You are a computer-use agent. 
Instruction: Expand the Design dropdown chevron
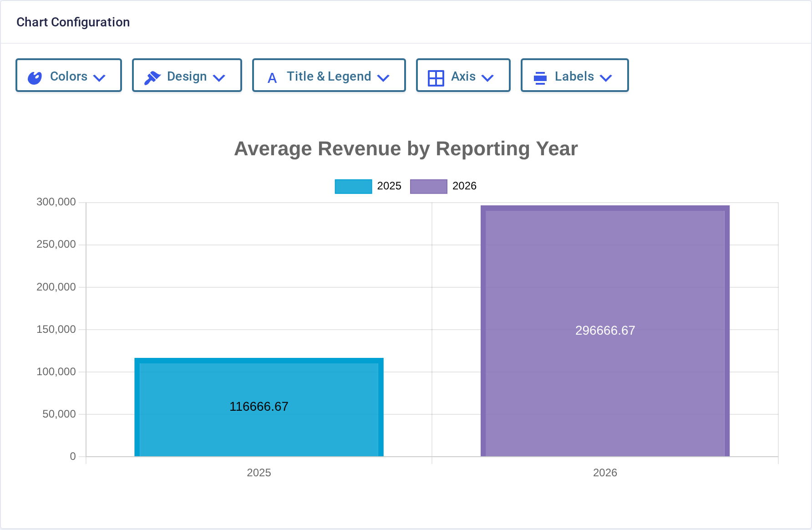(219, 78)
